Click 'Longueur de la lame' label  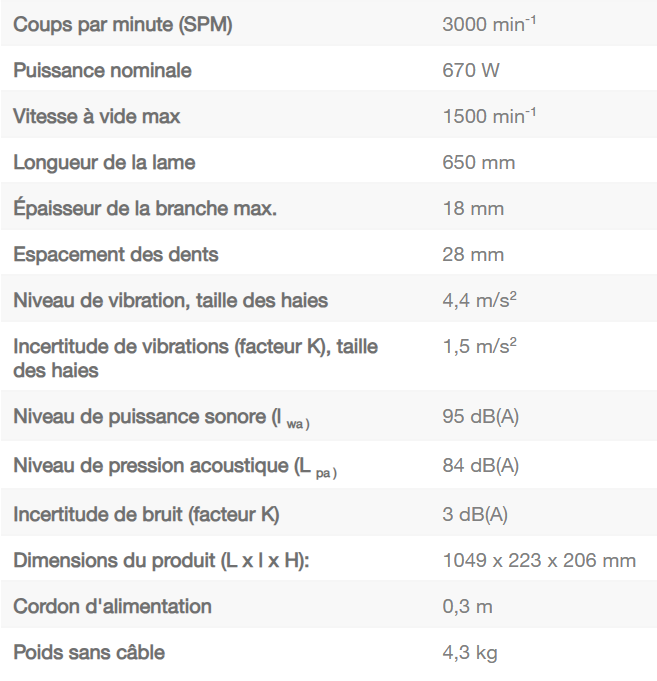(104, 163)
